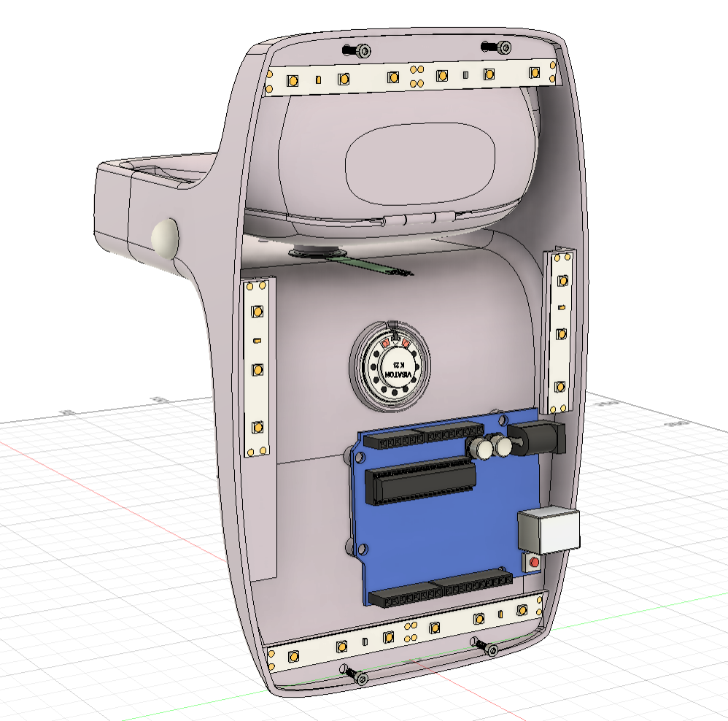
Task: Click the cream dome button on the handle
Action: (165, 239)
